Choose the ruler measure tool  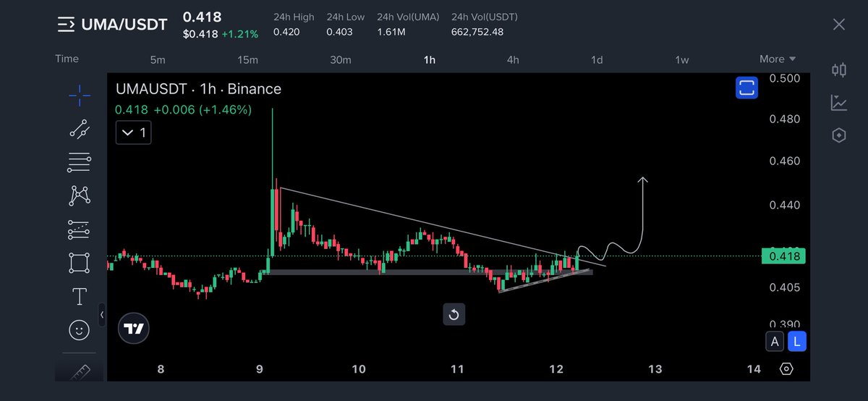[80, 371]
